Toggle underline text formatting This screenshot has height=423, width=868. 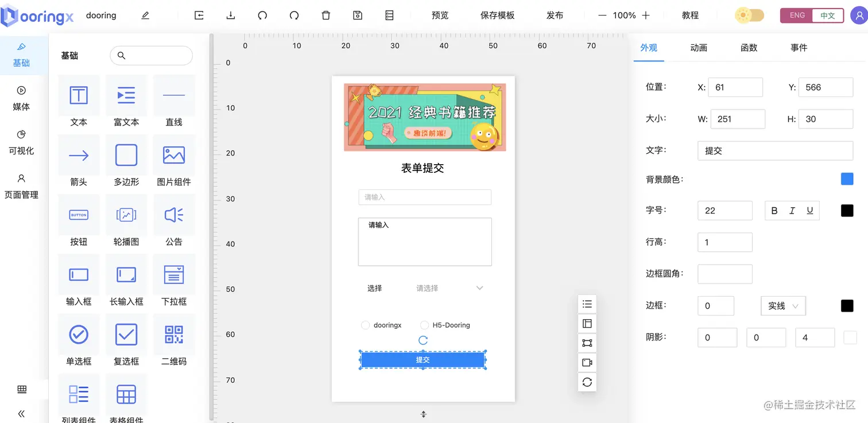pos(810,211)
